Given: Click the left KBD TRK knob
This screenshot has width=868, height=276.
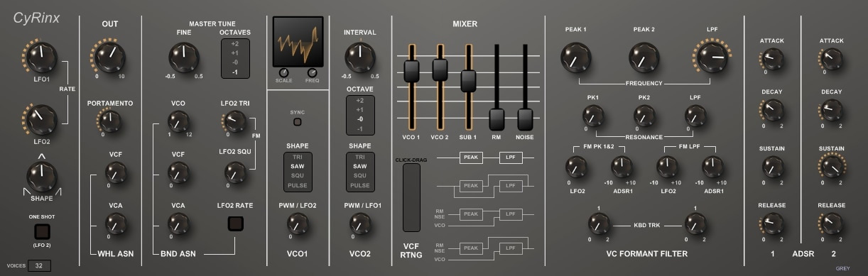Looking at the screenshot, I should coord(599,224).
